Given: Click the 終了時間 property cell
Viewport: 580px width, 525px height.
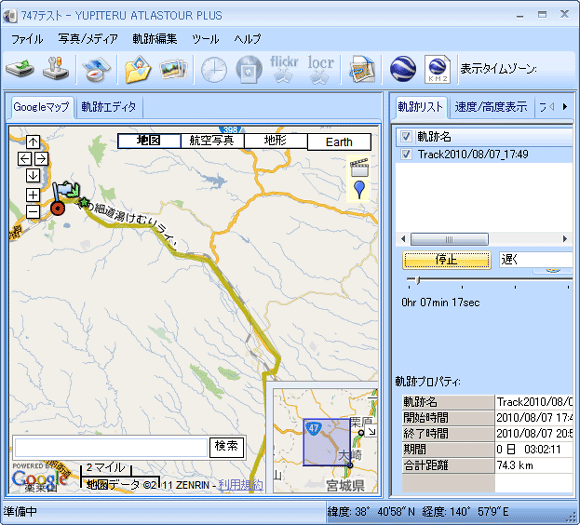Looking at the screenshot, I should 448,433.
